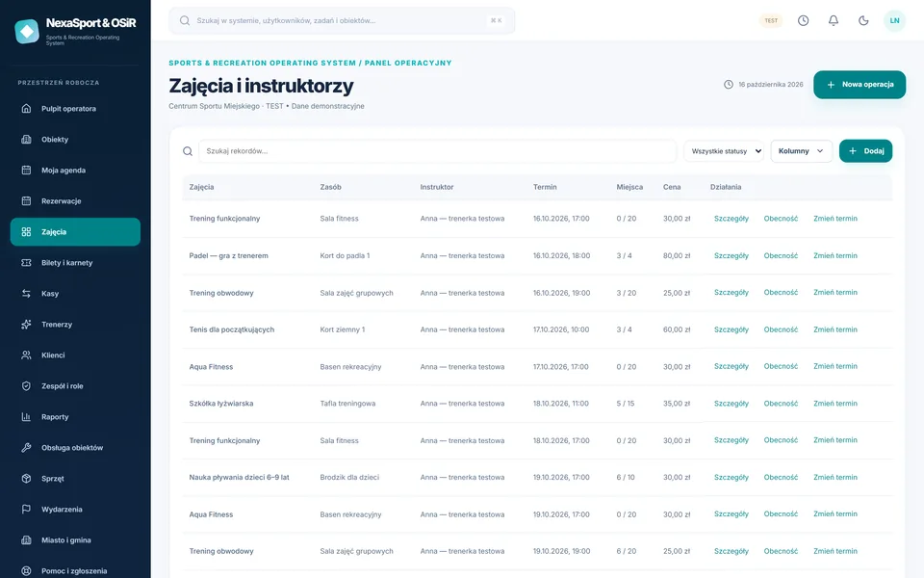Click the Instruktor column header
Image resolution: width=924 pixels, height=578 pixels.
coord(437,187)
